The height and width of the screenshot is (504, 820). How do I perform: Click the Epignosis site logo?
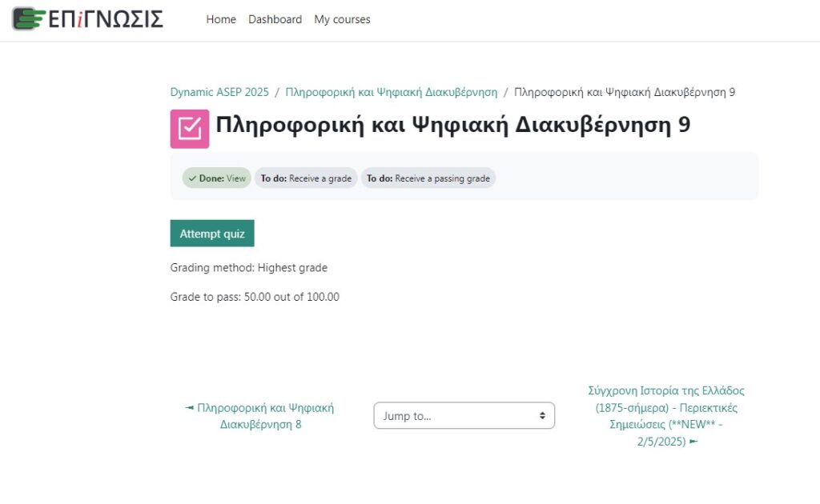coord(88,19)
